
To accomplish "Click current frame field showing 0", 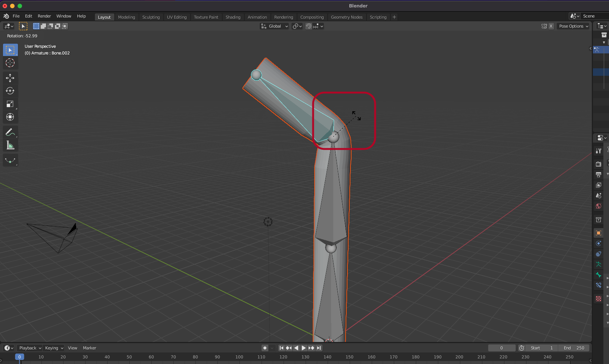I will click(x=501, y=348).
